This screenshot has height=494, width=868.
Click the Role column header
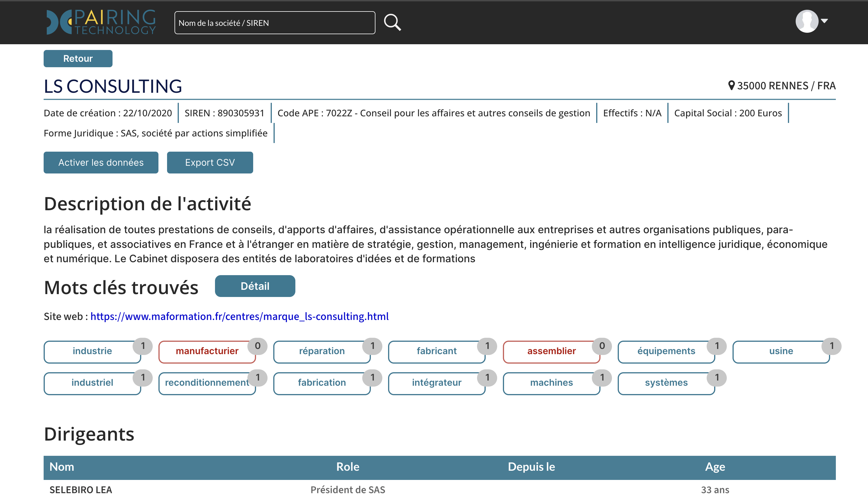(348, 467)
